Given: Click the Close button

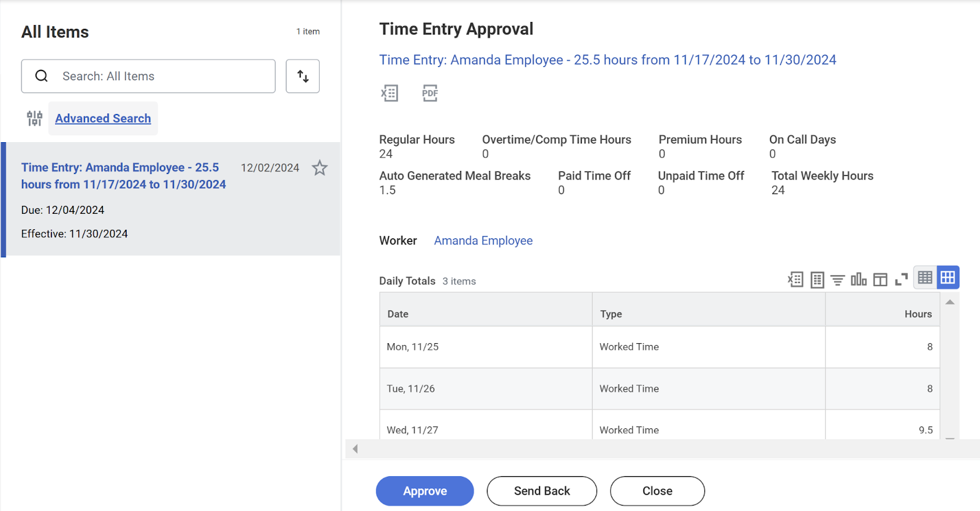Looking at the screenshot, I should point(657,491).
